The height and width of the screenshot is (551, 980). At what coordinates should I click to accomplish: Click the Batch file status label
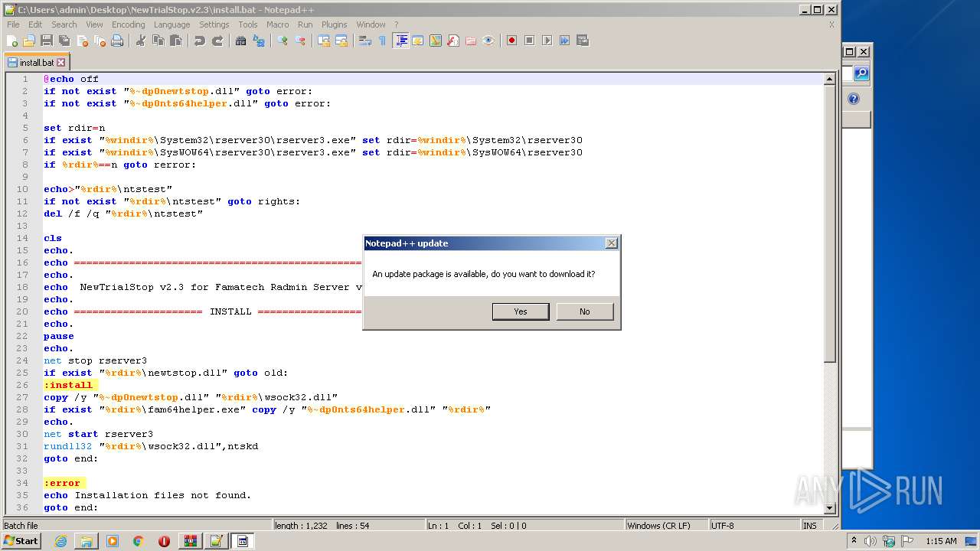[136, 526]
